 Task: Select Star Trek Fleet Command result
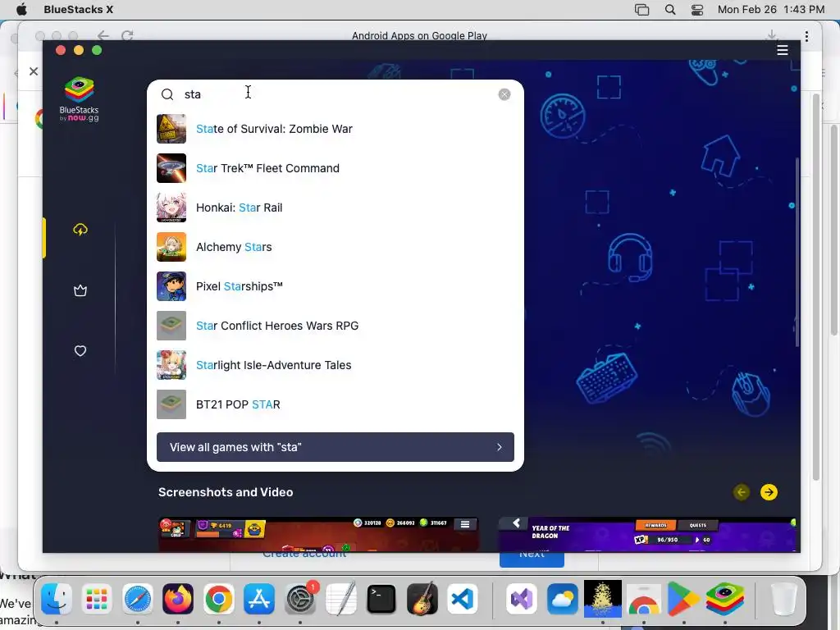(x=336, y=168)
